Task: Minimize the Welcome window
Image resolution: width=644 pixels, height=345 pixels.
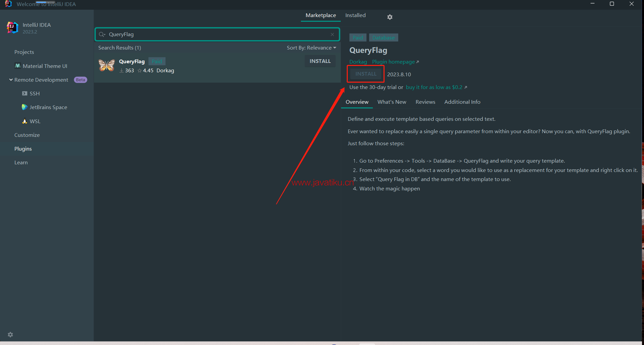Action: (593, 4)
